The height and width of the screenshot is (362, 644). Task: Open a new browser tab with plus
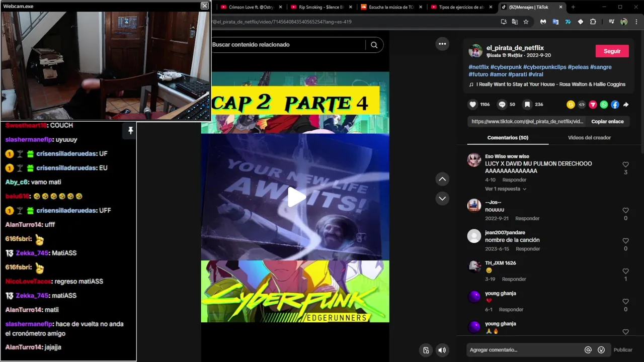[x=573, y=7]
